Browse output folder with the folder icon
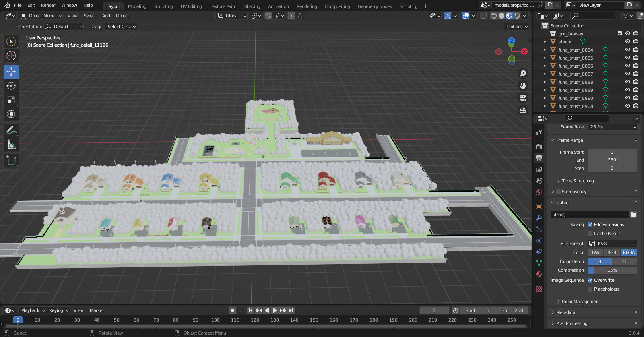This screenshot has height=337, width=644. (634, 215)
